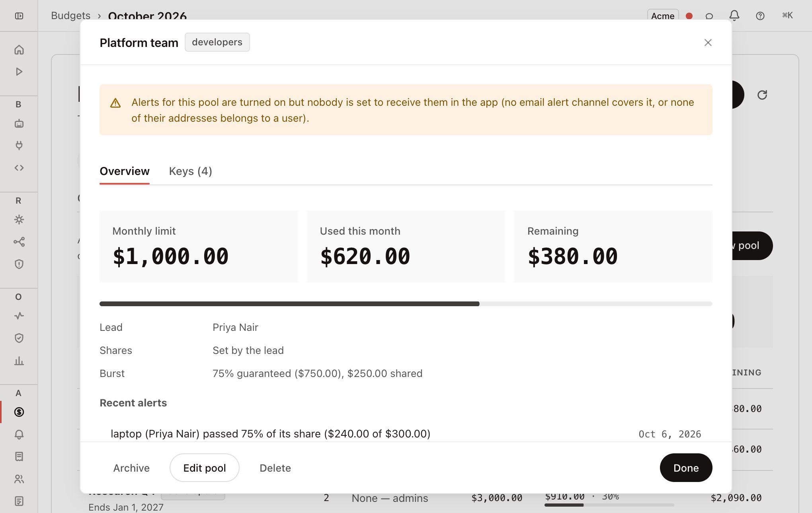Click the refresh icon behind the dialog
Viewport: 812px width, 513px height.
tap(762, 95)
